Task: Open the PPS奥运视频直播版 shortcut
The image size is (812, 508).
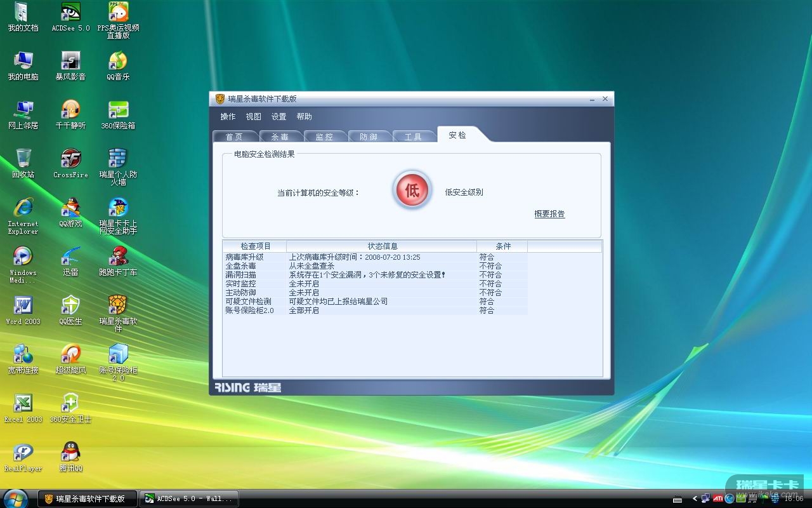Action: click(x=118, y=21)
